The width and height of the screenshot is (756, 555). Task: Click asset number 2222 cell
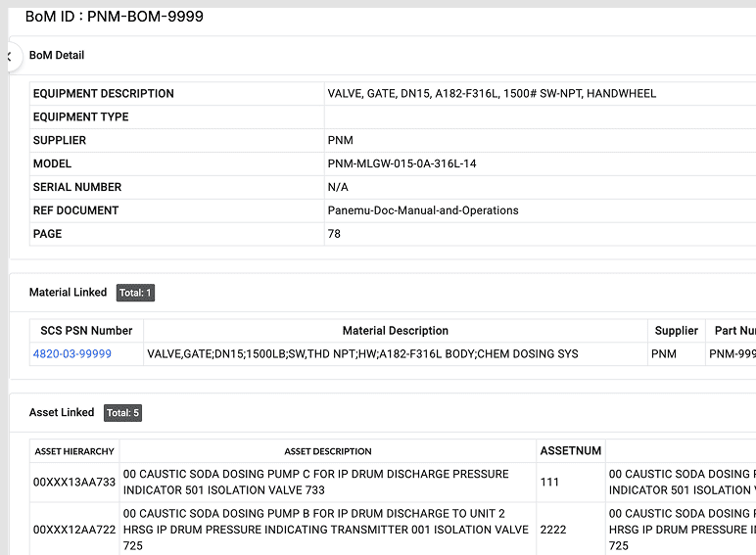click(553, 530)
